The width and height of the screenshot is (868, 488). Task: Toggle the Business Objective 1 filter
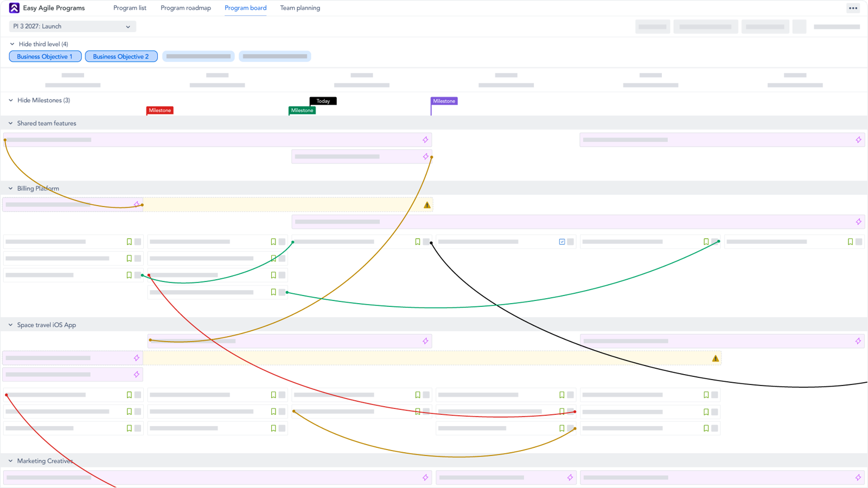pyautogui.click(x=45, y=56)
